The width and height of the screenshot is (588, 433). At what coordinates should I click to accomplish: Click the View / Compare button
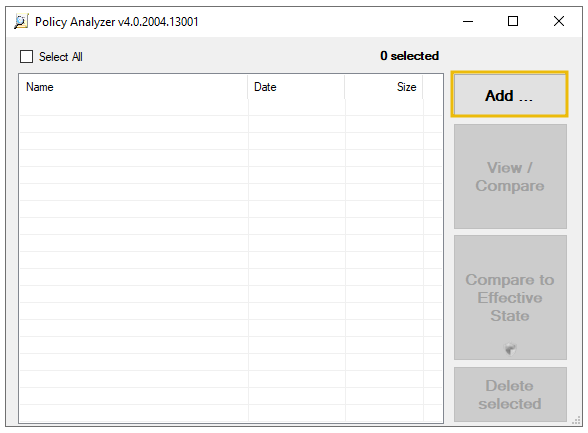click(x=510, y=177)
